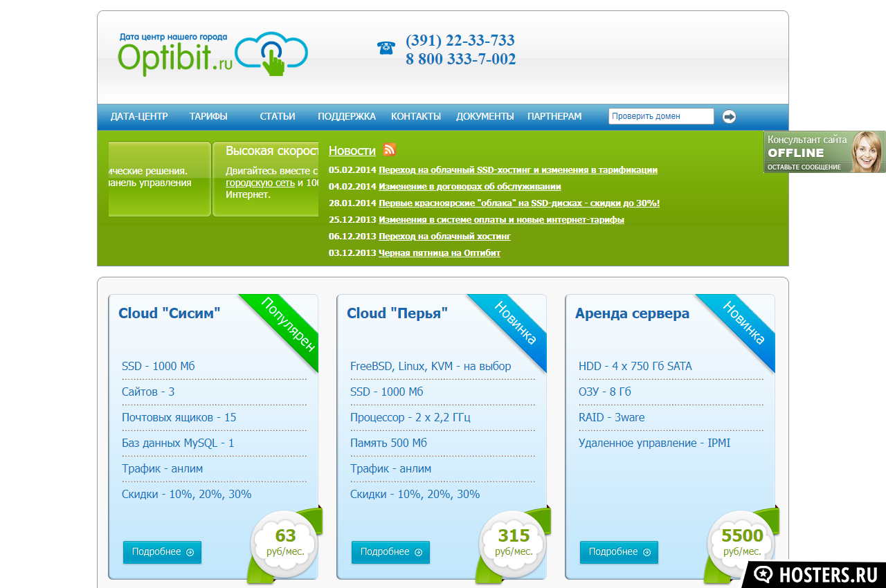The image size is (886, 588).
Task: Open Изменение в договорах об обслуживании news
Action: [469, 186]
